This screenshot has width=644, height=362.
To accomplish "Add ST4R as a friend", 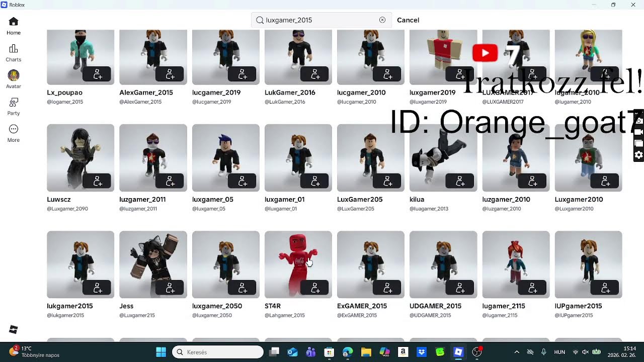I will point(315,288).
